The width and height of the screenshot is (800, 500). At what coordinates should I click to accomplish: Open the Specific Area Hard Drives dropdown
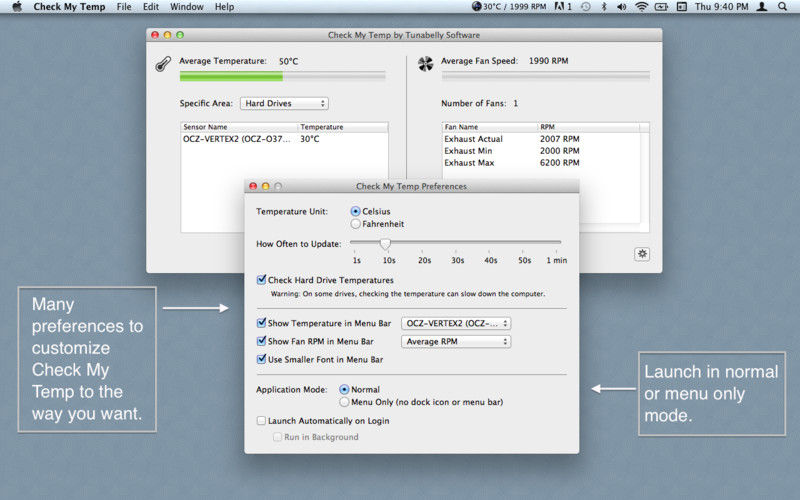point(284,103)
